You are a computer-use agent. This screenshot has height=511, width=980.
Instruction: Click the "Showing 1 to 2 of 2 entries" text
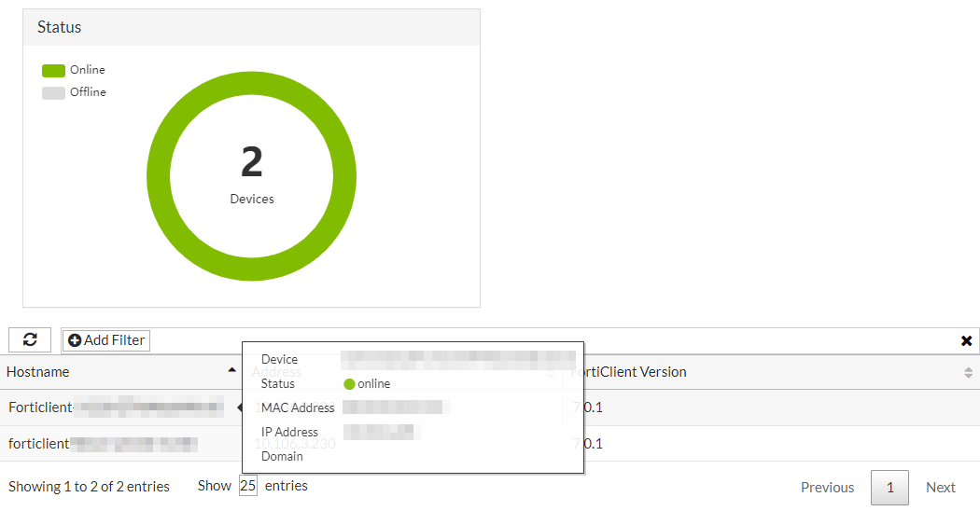point(89,487)
